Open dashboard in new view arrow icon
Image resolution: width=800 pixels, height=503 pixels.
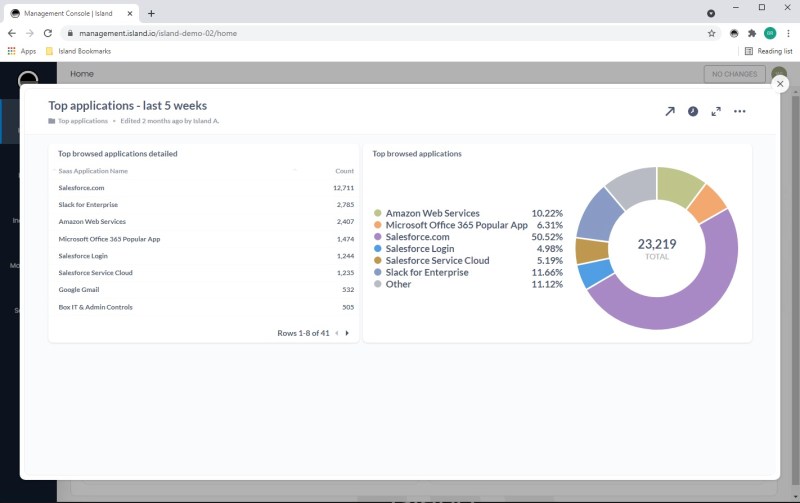pos(670,111)
